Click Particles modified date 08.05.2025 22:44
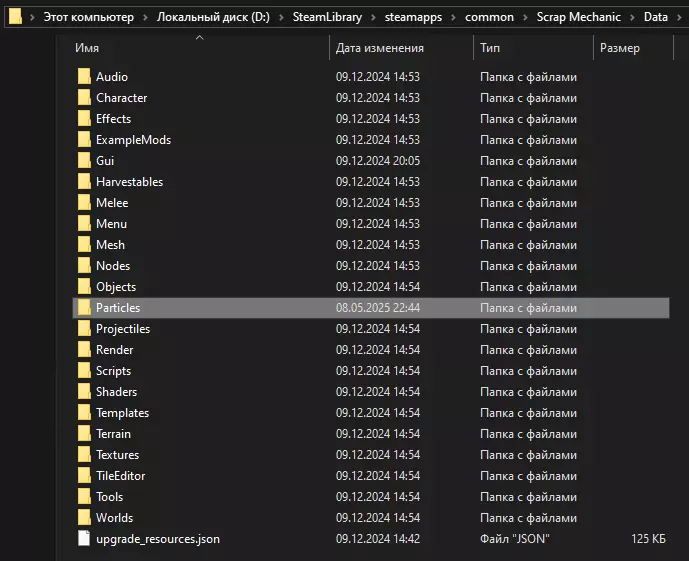This screenshot has width=689, height=561. click(x=378, y=308)
